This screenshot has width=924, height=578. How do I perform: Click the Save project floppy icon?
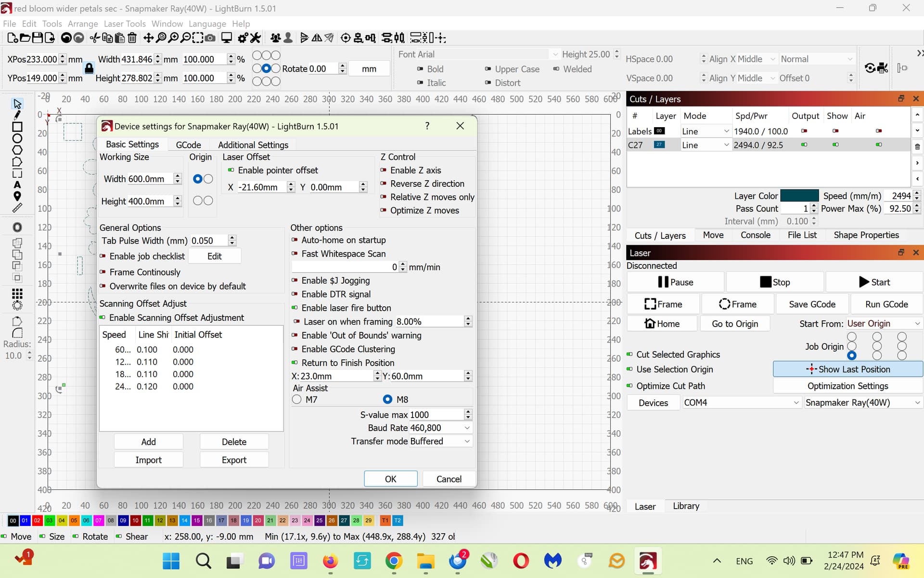(37, 38)
